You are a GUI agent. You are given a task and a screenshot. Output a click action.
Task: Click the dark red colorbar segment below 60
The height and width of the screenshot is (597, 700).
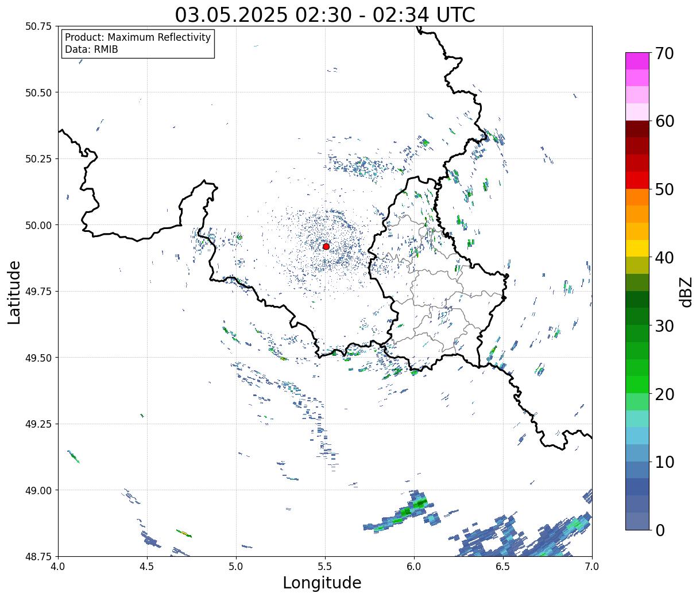point(637,129)
